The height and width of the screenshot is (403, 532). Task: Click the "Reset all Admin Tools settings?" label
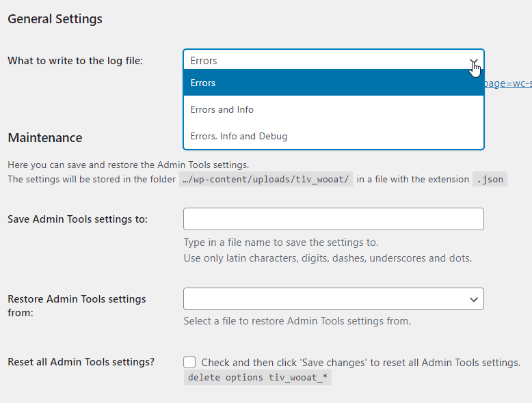[x=81, y=362]
